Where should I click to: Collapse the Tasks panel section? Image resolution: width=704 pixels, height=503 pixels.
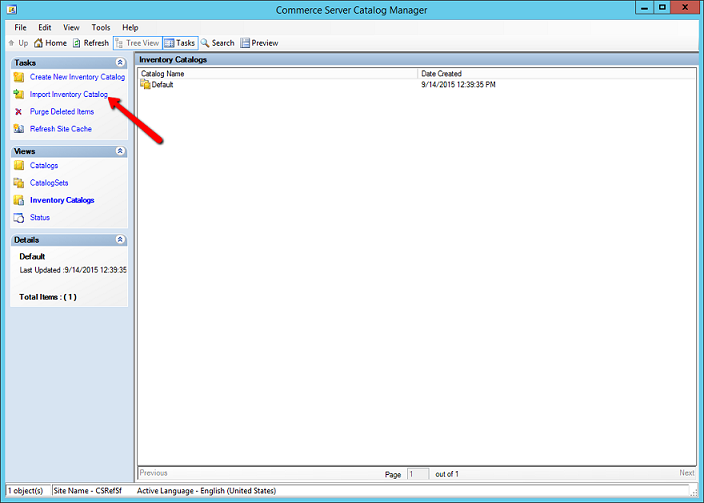pos(120,62)
